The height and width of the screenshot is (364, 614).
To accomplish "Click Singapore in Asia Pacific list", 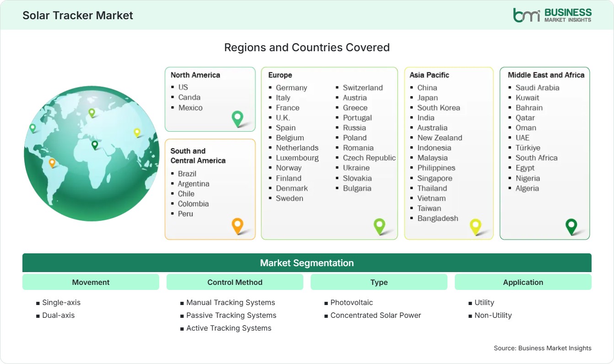I will [435, 178].
